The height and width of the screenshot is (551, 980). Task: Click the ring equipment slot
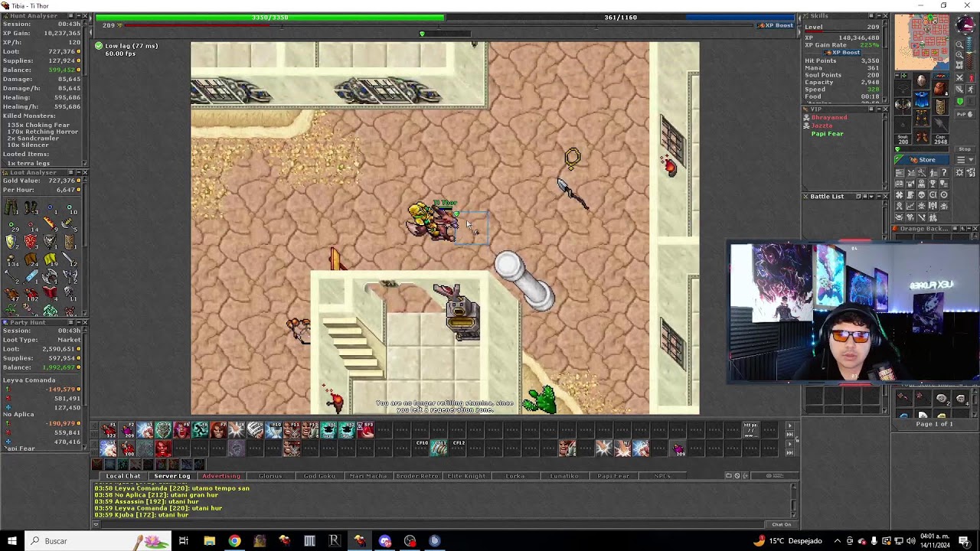pos(903,126)
